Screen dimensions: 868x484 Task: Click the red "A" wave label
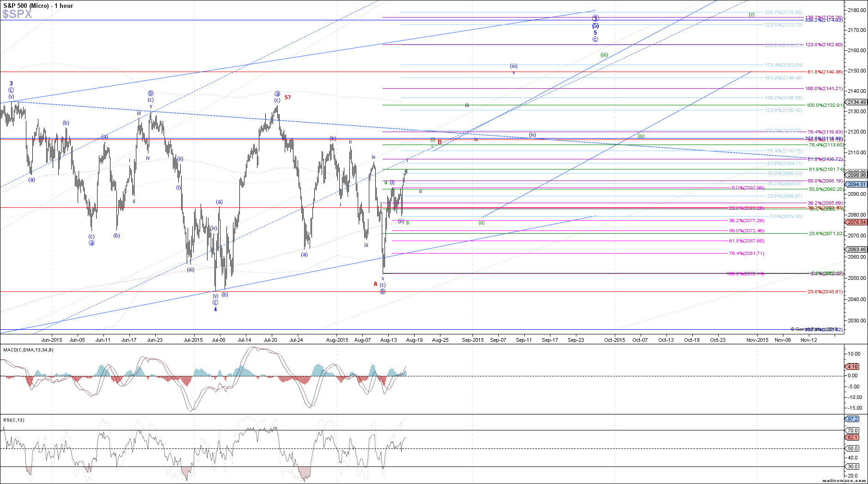click(x=375, y=284)
